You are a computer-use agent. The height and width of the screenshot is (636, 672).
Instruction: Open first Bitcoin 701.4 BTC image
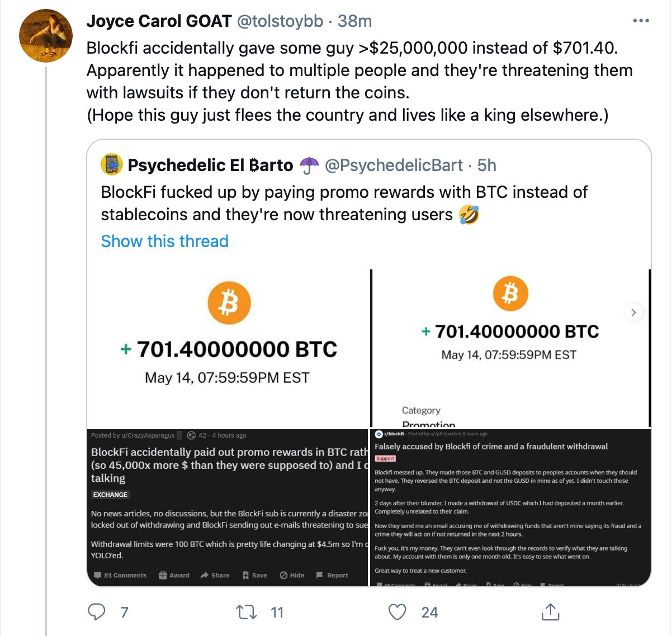coord(228,348)
